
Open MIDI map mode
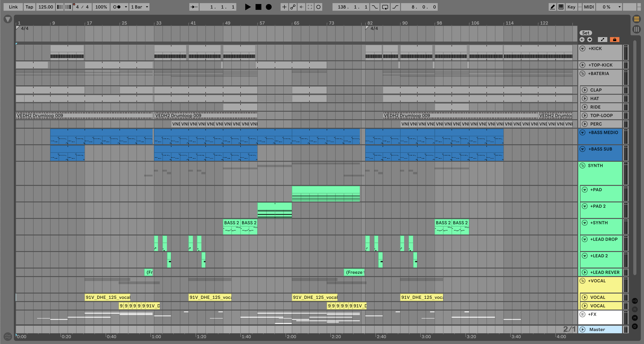pyautogui.click(x=589, y=7)
